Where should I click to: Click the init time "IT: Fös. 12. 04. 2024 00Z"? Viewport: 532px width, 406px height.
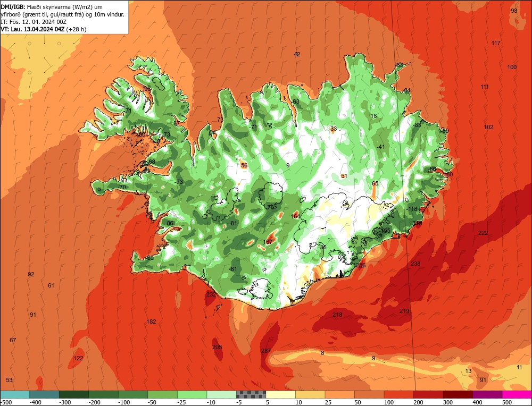(x=33, y=22)
